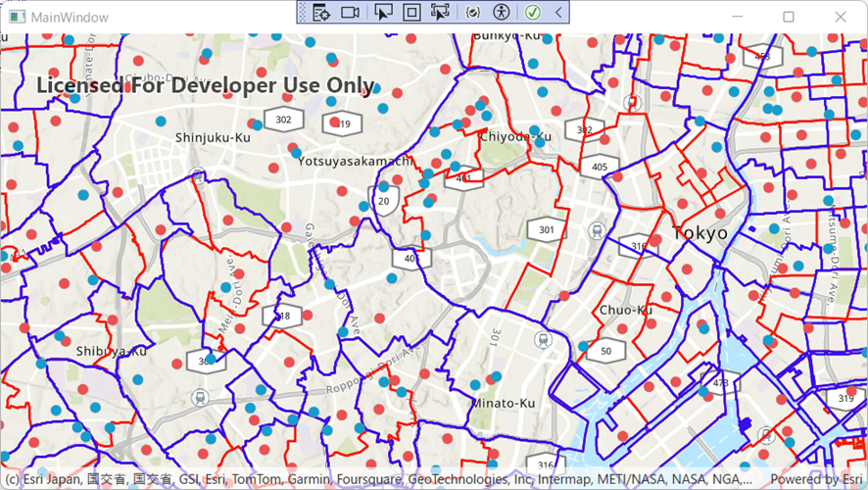
Task: Minimize the MainWindow
Action: click(738, 18)
